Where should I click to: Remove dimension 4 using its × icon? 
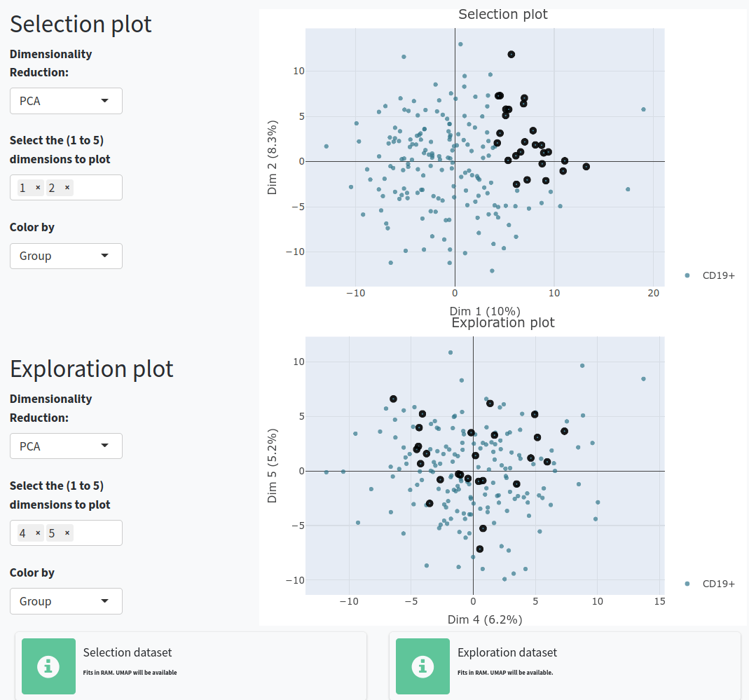tap(39, 533)
